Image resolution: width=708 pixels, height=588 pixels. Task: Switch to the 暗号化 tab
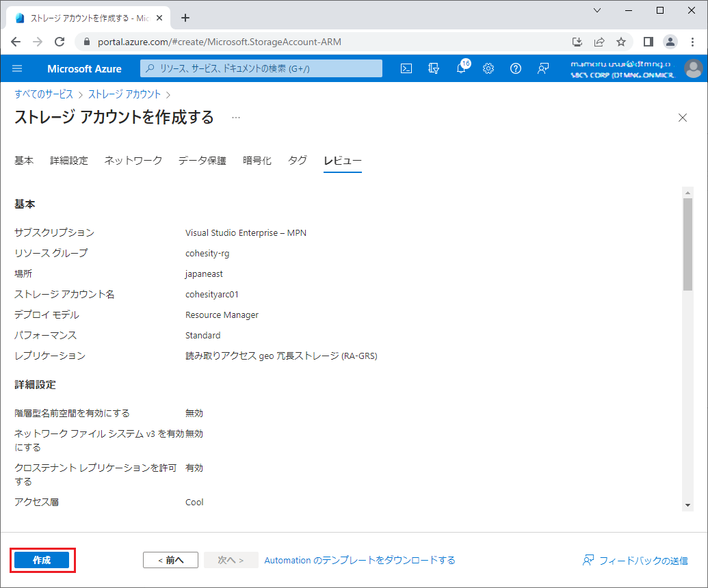[257, 161]
